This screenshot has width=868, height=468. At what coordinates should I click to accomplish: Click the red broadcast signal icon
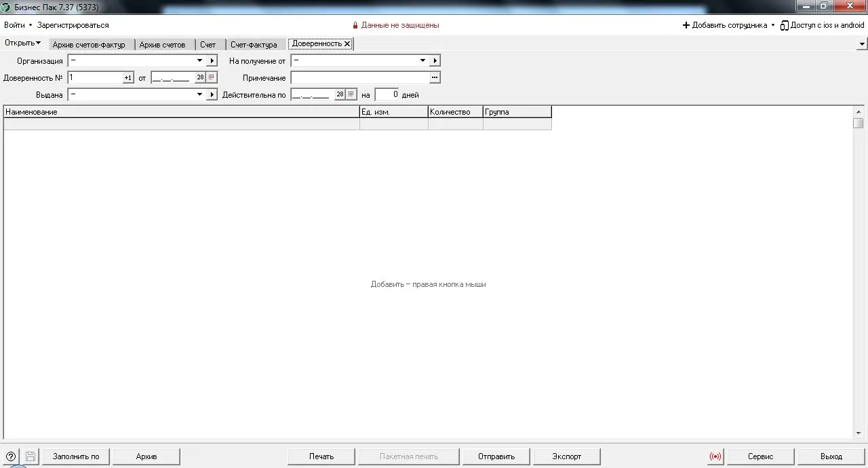(715, 456)
